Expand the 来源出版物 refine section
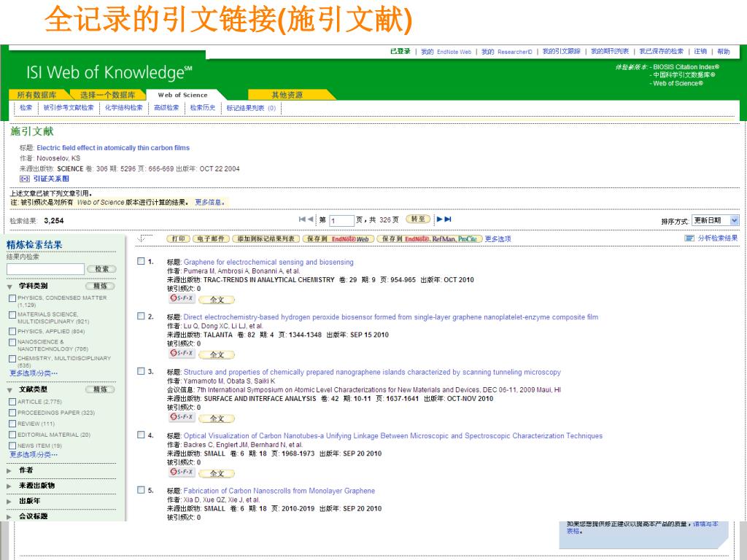This screenshot has width=747, height=560. pos(9,486)
